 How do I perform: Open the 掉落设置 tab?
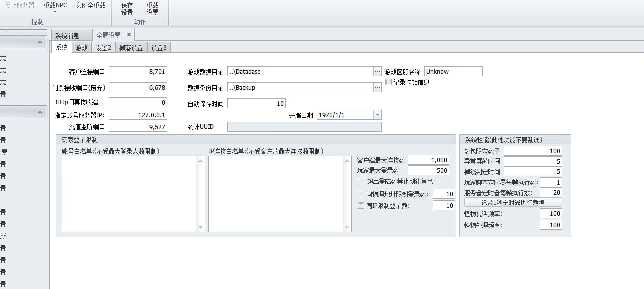131,48
